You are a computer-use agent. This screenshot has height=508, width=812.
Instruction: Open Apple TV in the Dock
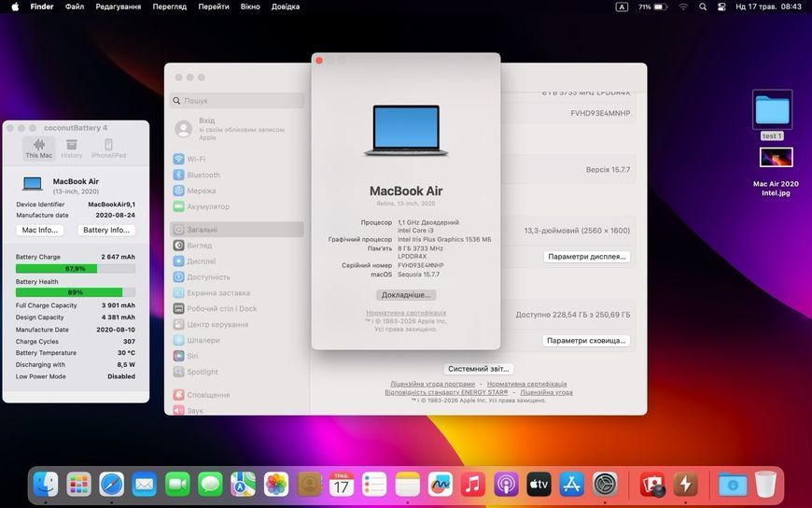click(x=539, y=485)
